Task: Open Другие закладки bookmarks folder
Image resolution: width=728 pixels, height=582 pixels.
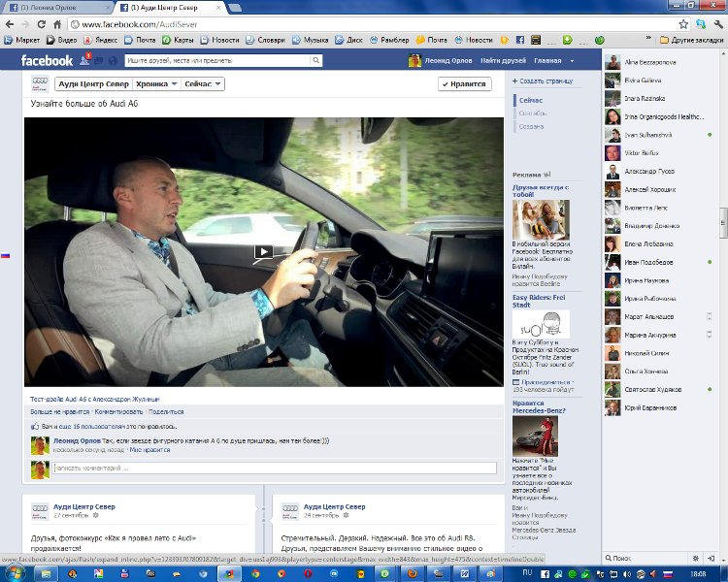Action: click(x=691, y=40)
